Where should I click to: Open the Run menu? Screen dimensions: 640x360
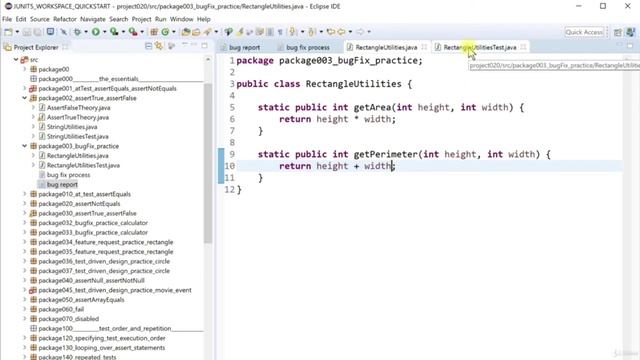(160, 19)
